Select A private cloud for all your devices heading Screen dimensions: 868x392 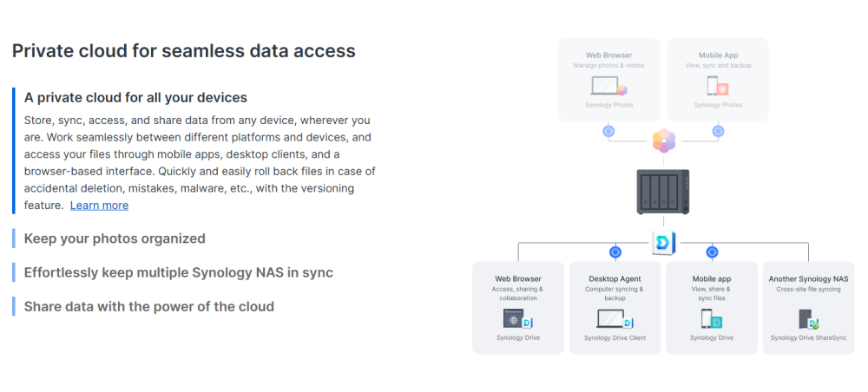click(135, 97)
